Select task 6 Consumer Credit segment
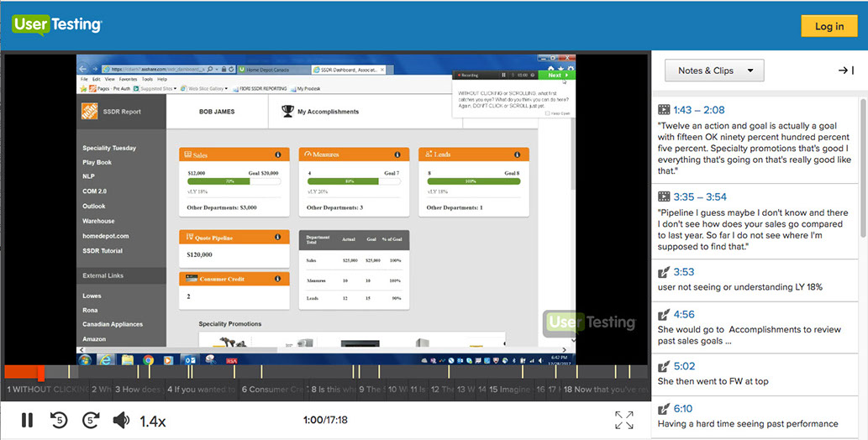This screenshot has width=868, height=440. tap(274, 390)
